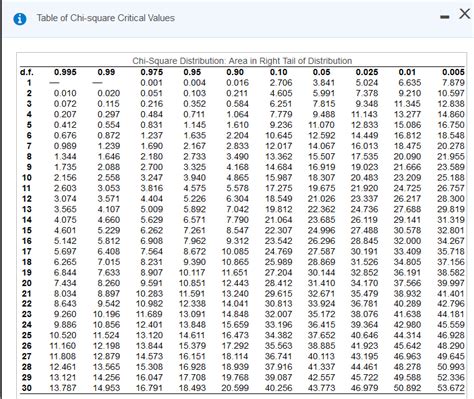Click the value 27.587 in d.f. row 17
The height and width of the screenshot is (399, 474).
[x=322, y=251]
